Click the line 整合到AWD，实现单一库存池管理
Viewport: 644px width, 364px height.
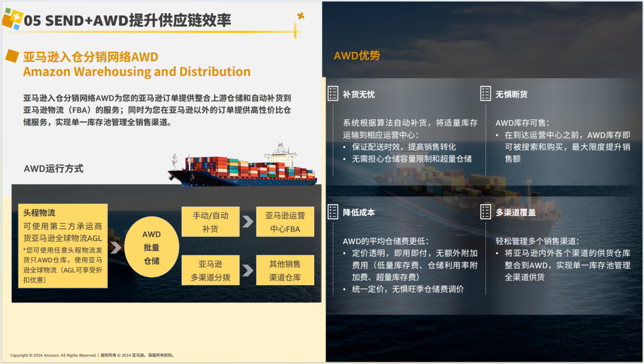click(x=567, y=266)
